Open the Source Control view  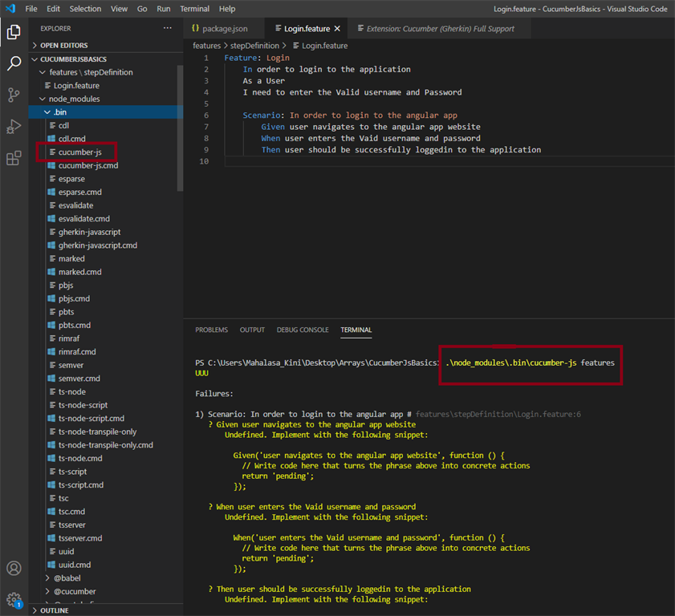(x=14, y=95)
